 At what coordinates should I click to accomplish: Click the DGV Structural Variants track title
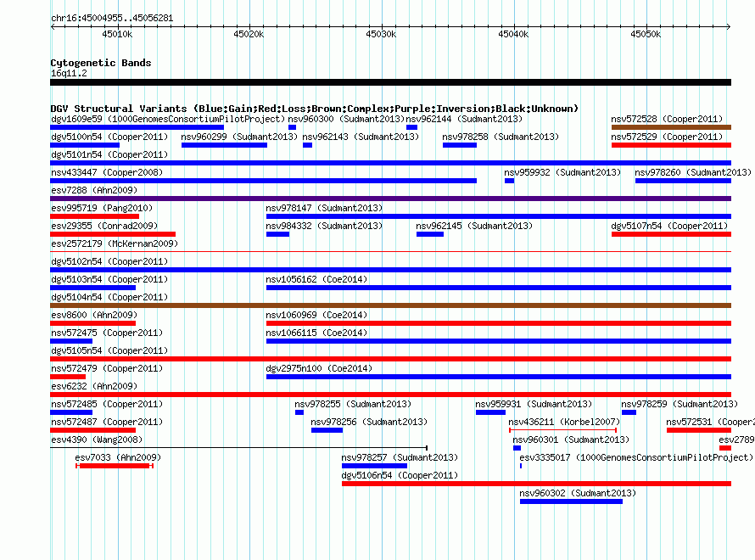tap(315, 109)
